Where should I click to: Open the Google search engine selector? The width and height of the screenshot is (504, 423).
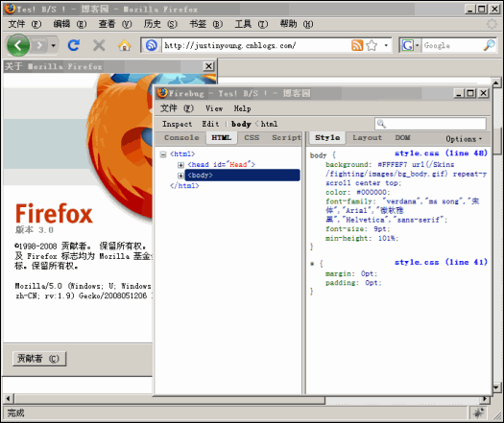pyautogui.click(x=410, y=45)
